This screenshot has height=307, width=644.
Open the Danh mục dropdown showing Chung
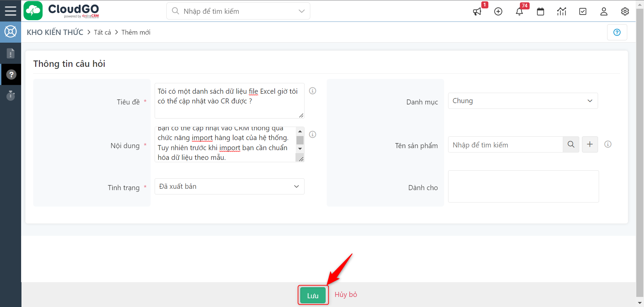(x=523, y=101)
